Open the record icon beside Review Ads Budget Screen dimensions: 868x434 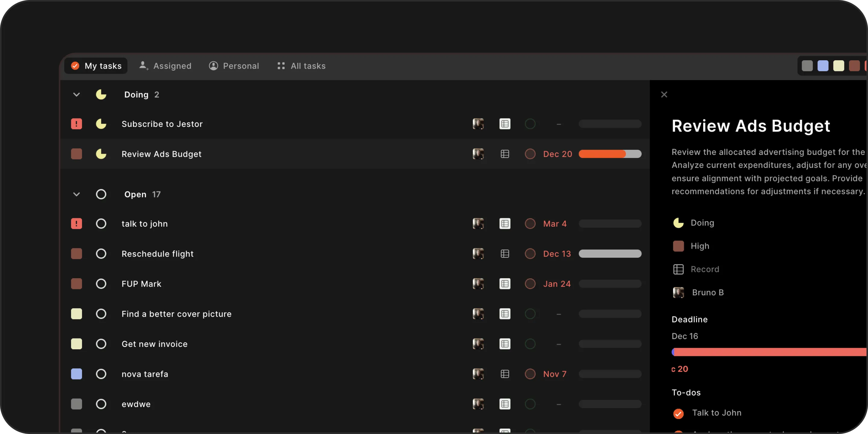[505, 154]
